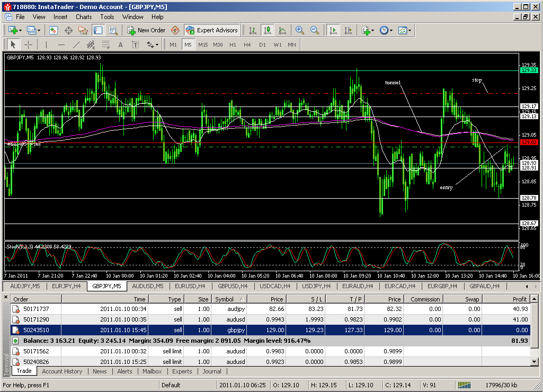Select the Trendline drawing tool

point(76,44)
